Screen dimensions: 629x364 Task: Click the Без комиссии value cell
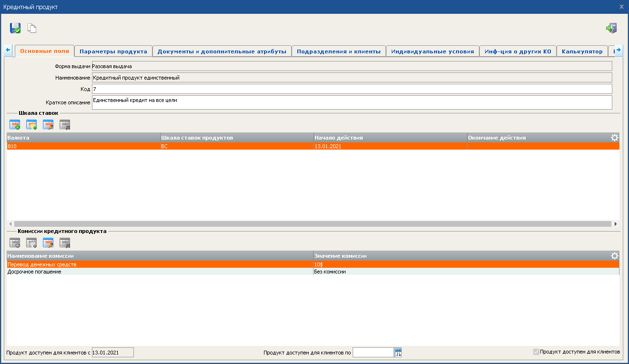pyautogui.click(x=466, y=272)
